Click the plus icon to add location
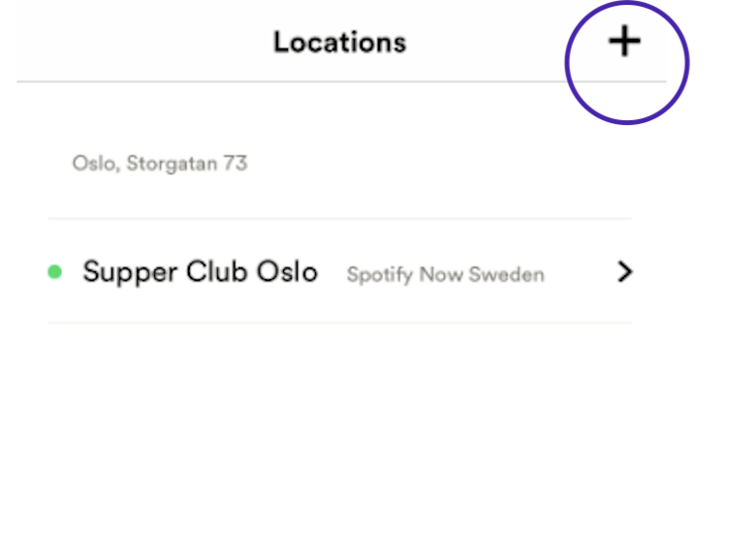 point(625,42)
